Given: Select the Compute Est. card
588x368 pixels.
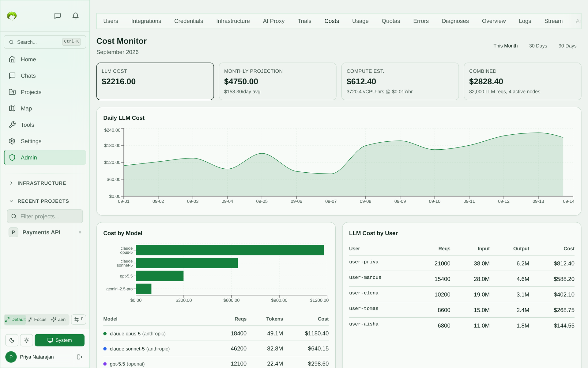Looking at the screenshot, I should (400, 81).
